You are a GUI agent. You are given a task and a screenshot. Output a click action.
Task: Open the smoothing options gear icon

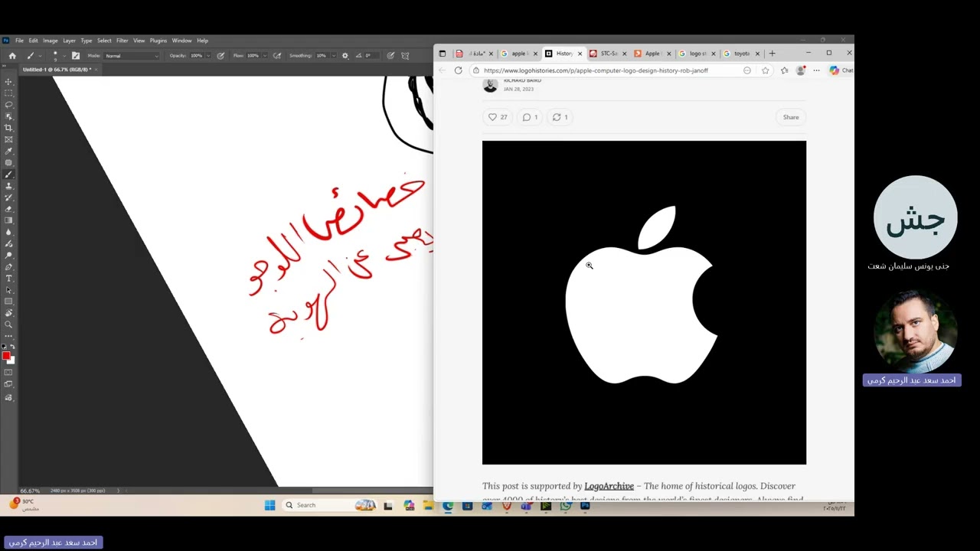(x=345, y=55)
